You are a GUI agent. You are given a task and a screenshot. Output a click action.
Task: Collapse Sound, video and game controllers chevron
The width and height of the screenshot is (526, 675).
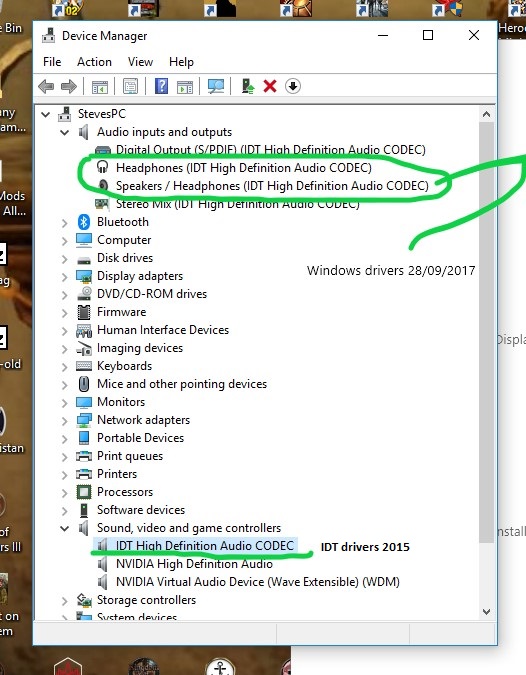65,529
